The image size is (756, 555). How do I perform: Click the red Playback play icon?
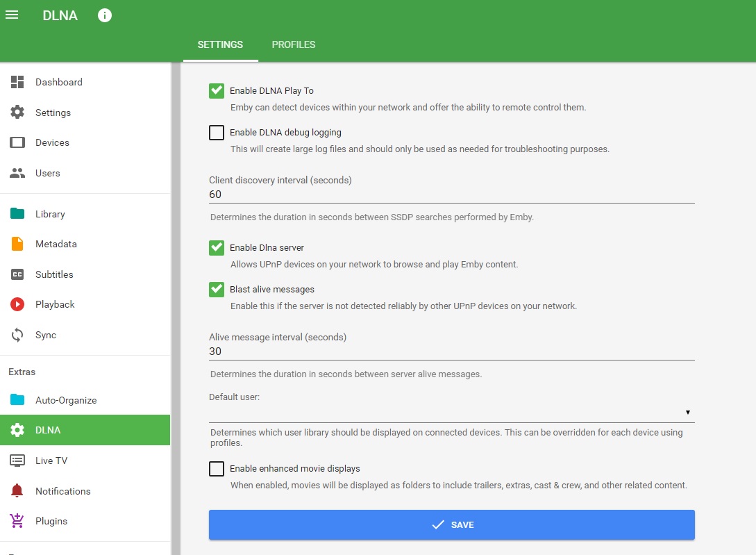pos(17,304)
